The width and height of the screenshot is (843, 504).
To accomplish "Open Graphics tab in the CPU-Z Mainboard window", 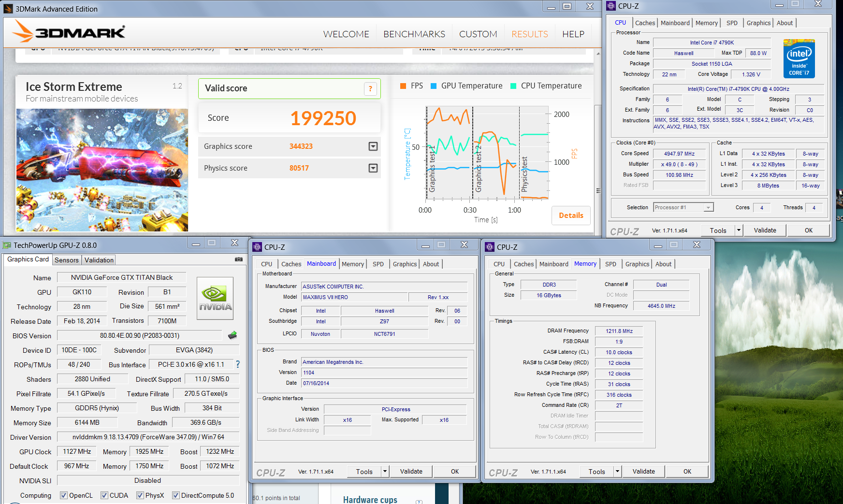I will pyautogui.click(x=405, y=264).
